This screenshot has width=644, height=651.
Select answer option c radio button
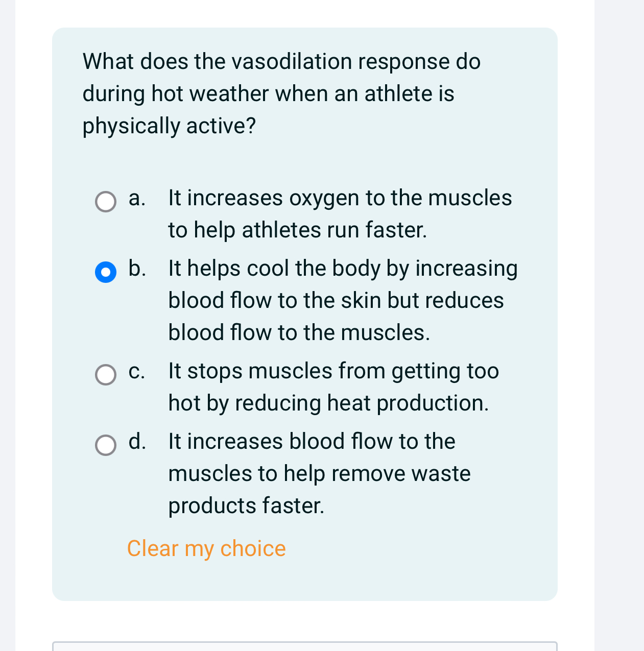pos(106,375)
